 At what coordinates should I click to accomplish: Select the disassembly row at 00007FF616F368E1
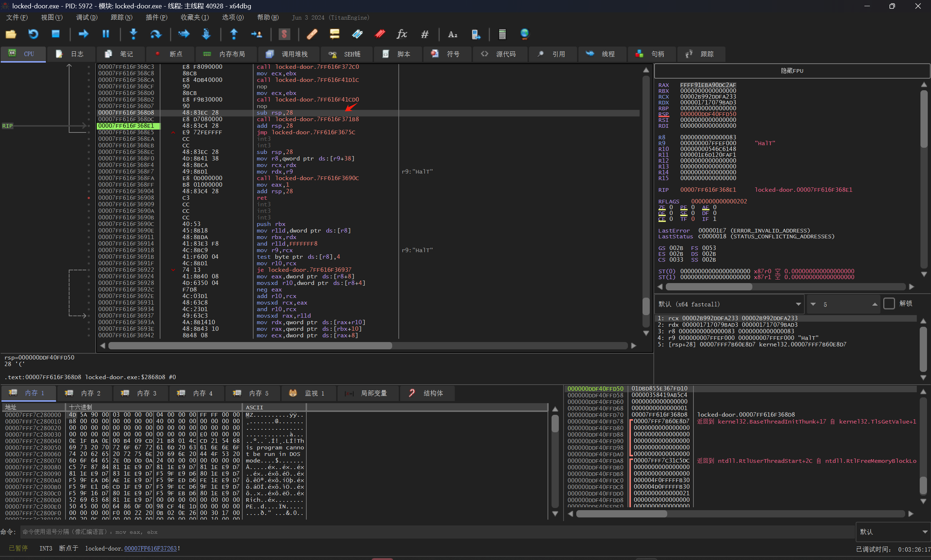click(x=368, y=126)
